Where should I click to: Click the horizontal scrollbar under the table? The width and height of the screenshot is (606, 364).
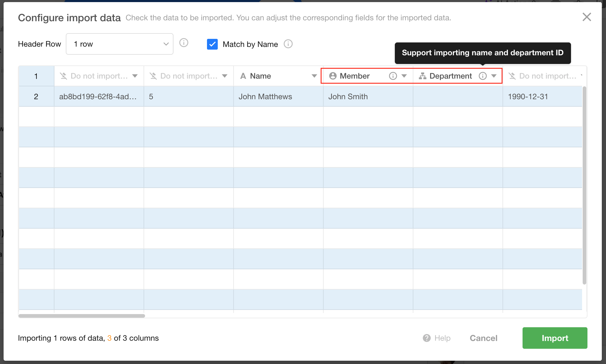82,316
